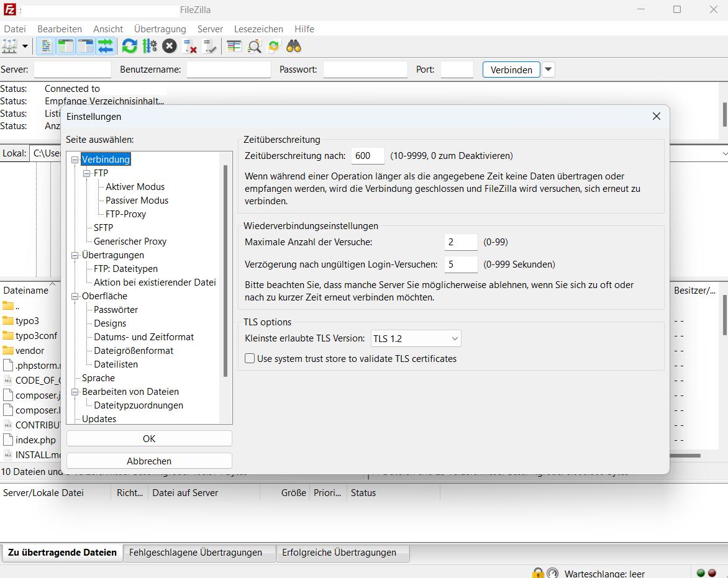728x578 pixels.
Task: Switch to Zu übertragende Dateien tab
Action: 62,553
